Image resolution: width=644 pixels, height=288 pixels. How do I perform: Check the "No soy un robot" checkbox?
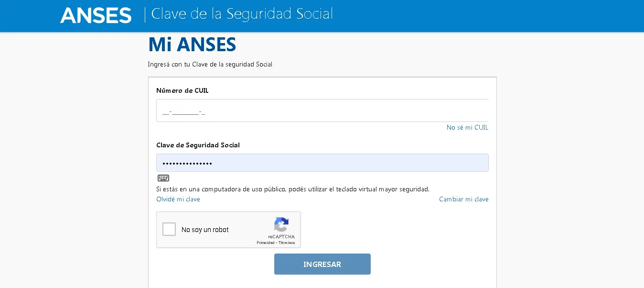pyautogui.click(x=169, y=230)
